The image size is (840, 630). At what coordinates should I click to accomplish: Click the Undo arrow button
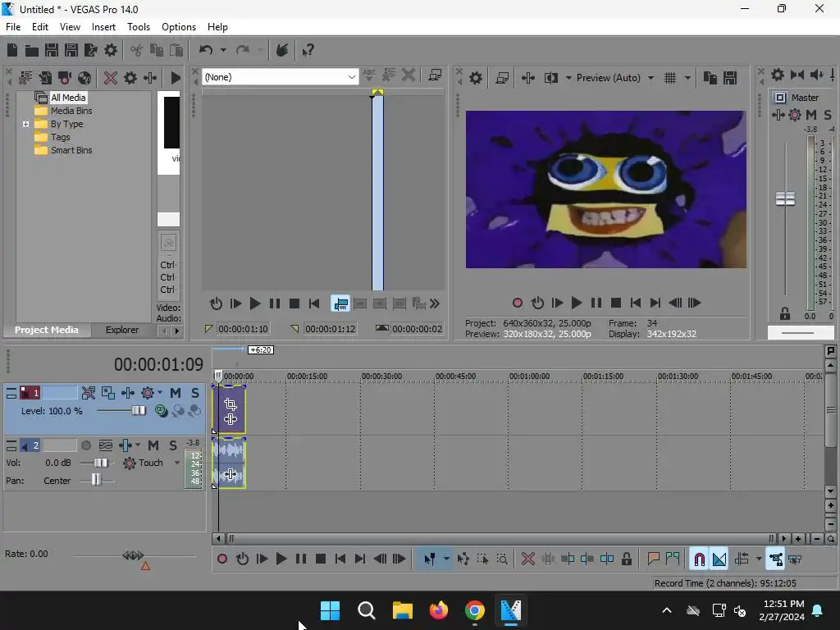[x=206, y=50]
